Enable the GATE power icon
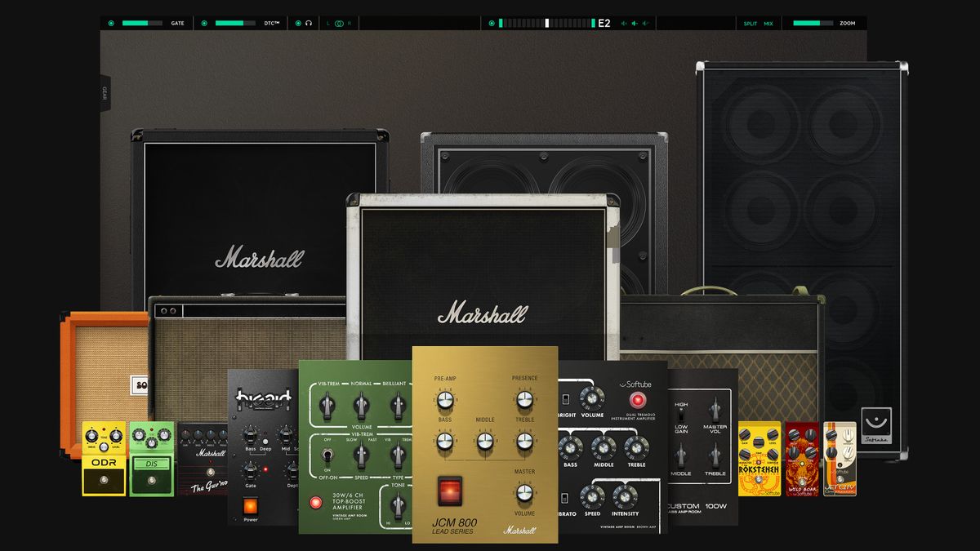Viewport: 980px width, 551px height. pyautogui.click(x=110, y=23)
